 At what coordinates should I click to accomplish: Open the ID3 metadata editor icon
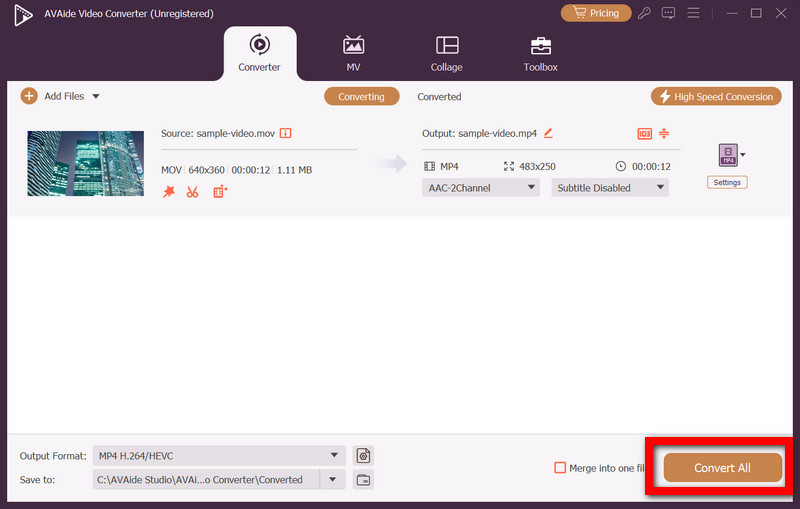tap(644, 134)
